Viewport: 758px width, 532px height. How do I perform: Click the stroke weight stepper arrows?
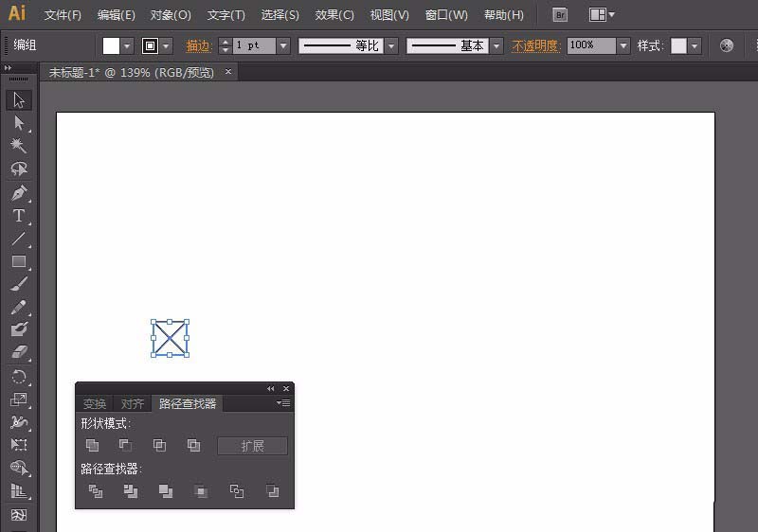click(225, 46)
